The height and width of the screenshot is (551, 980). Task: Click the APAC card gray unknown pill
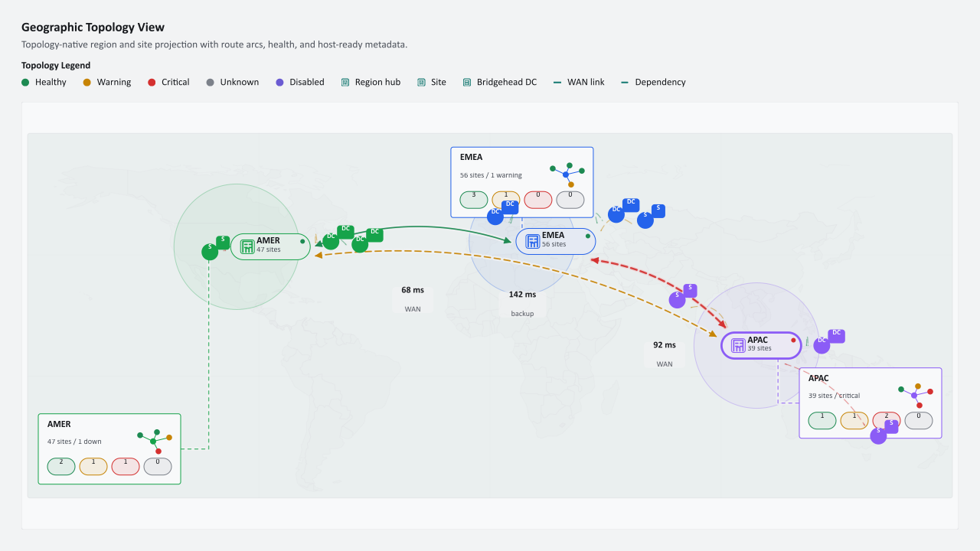[x=919, y=420]
